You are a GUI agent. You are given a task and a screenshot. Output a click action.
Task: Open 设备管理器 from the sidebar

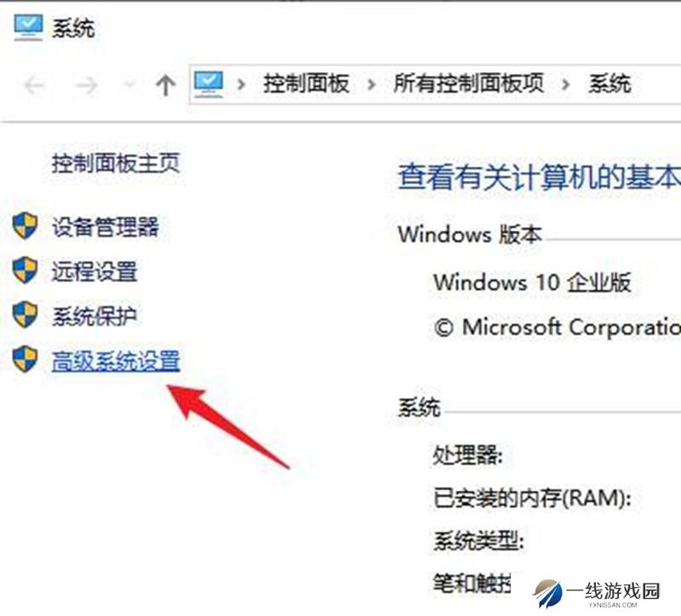pyautogui.click(x=106, y=226)
